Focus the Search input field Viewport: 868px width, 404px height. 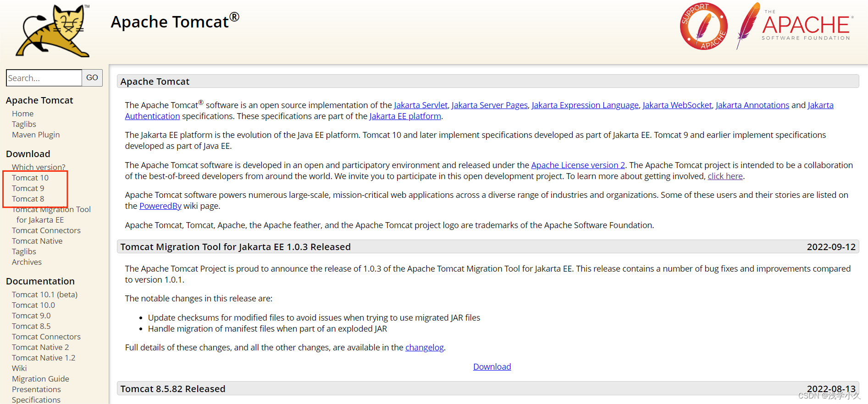(44, 78)
